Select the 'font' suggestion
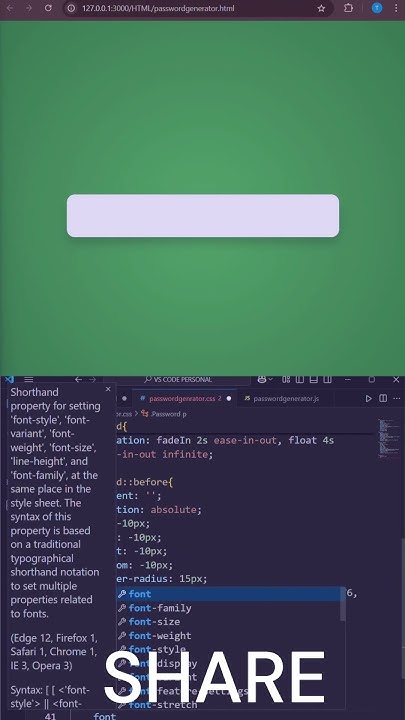 [229, 594]
